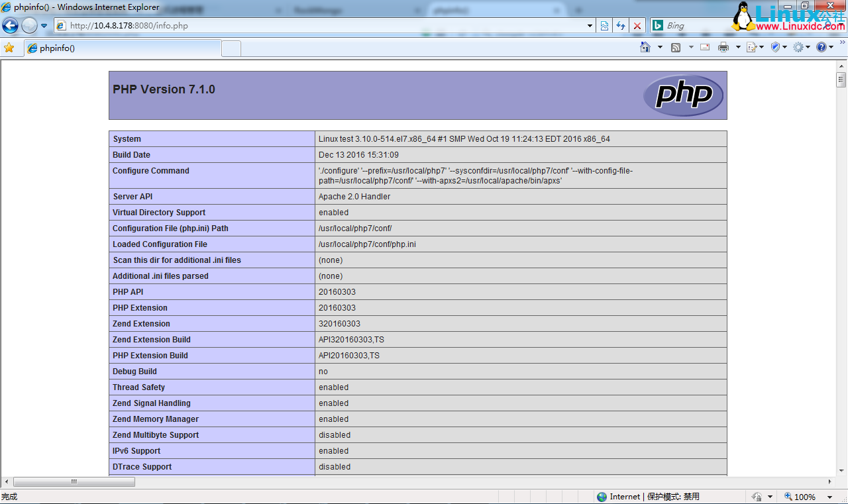Print the phpinfo page with the printer icon
The height and width of the screenshot is (504, 848).
[723, 47]
